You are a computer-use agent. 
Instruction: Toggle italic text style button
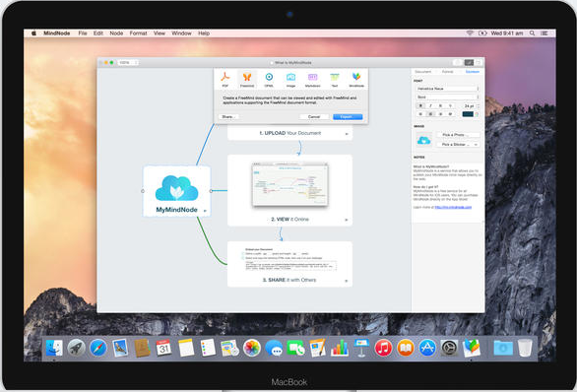pyautogui.click(x=430, y=105)
